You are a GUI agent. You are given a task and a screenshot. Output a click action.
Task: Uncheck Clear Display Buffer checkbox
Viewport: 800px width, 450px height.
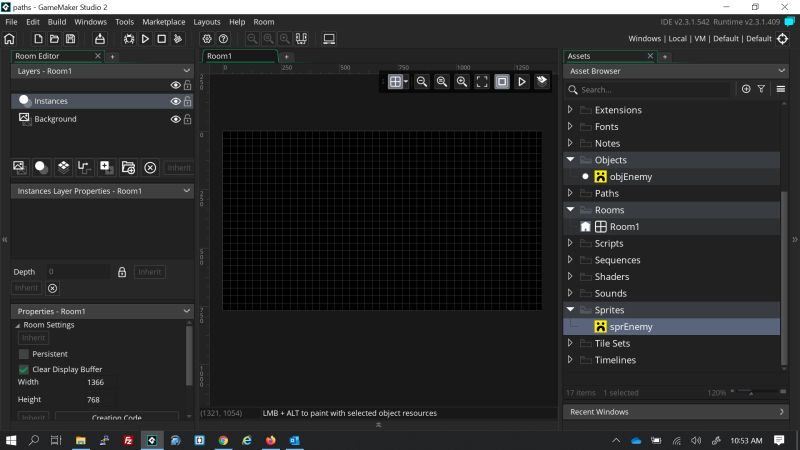[x=23, y=369]
